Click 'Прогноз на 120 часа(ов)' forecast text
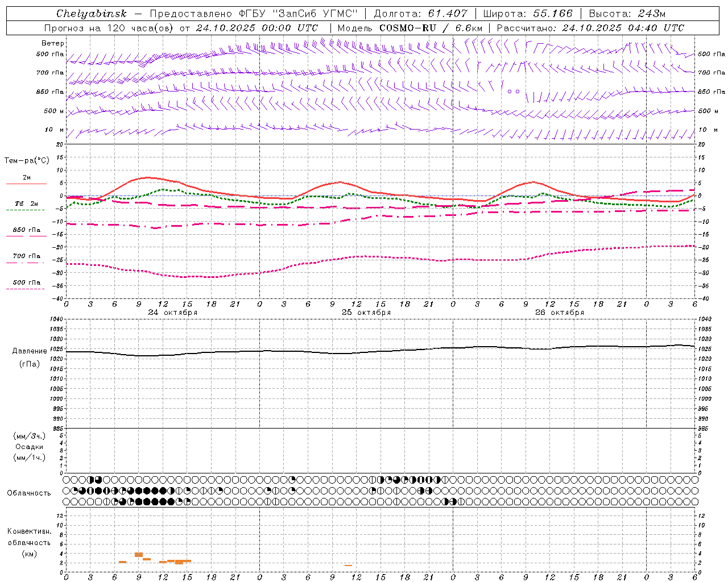 click(x=109, y=28)
